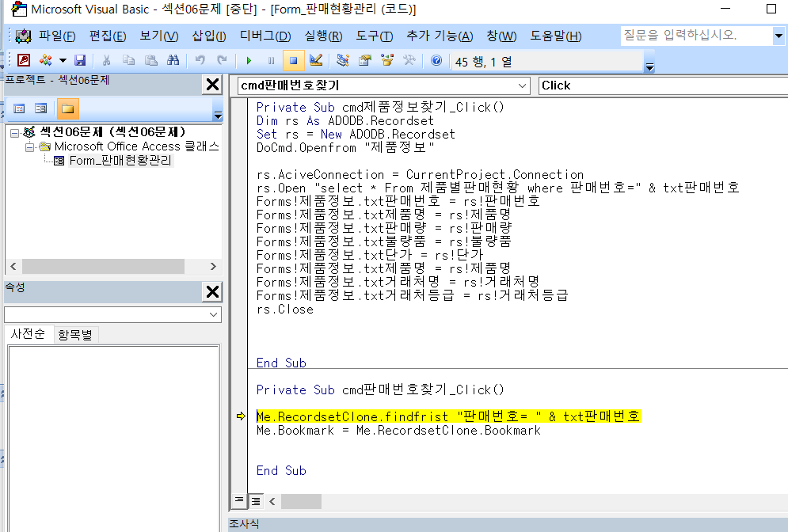This screenshot has width=788, height=532.
Task: Toggle Design Mode icon in toolbar
Action: tap(316, 60)
